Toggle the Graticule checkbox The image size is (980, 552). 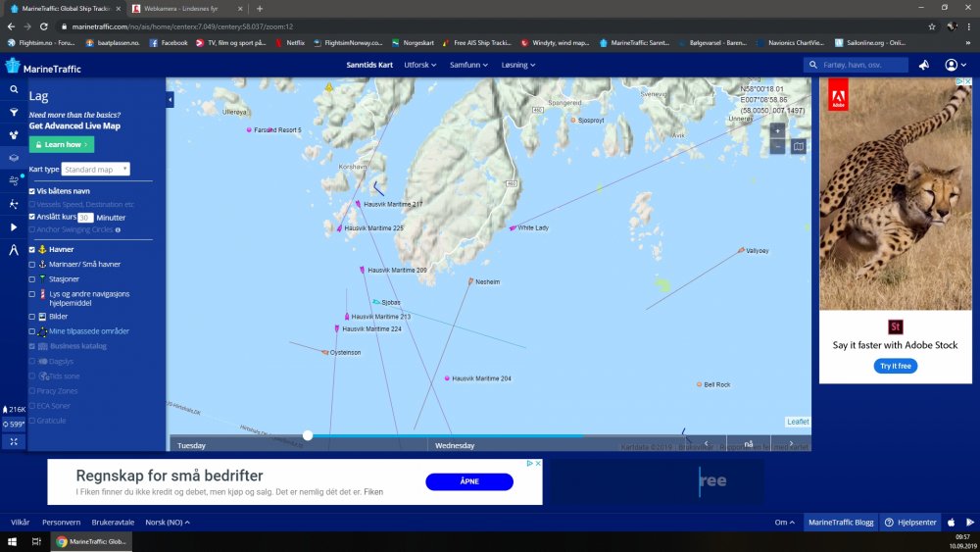32,421
